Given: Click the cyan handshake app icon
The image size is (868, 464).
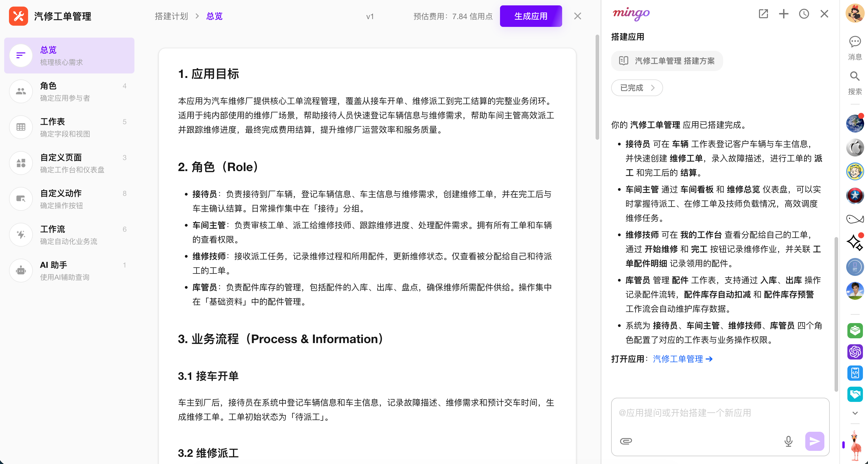Looking at the screenshot, I should tap(855, 394).
